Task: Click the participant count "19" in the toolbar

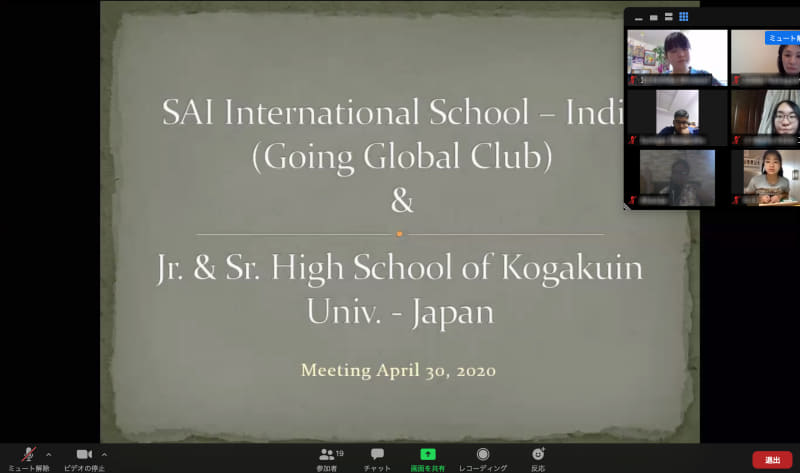Action: (x=340, y=453)
